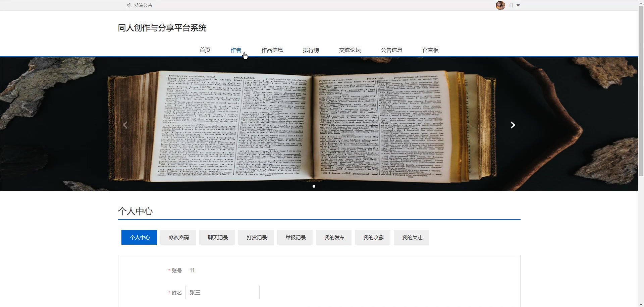Screen dimensions: 644x307
Task: Click the carousel left arrow
Action: (125, 124)
